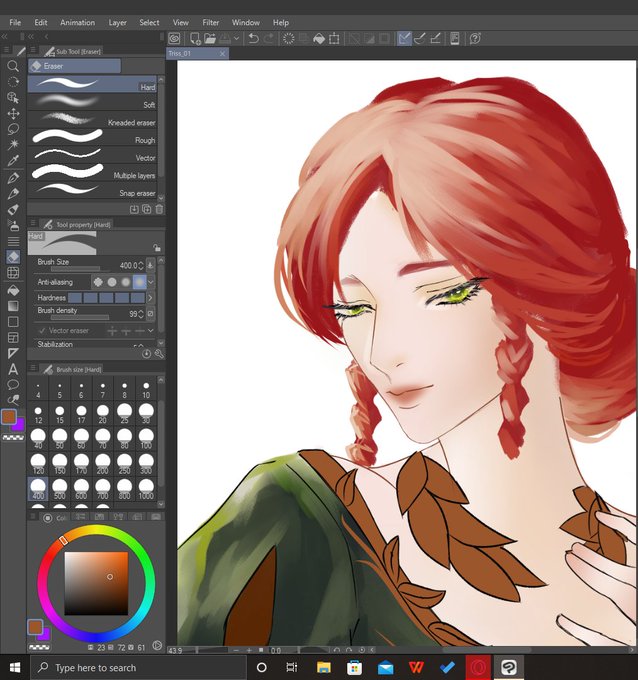Select the Pen tool
Image resolution: width=638 pixels, height=680 pixels.
(13, 177)
